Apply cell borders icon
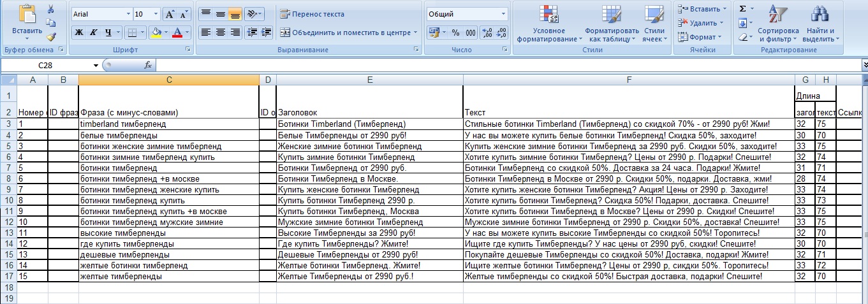This screenshot has width=868, height=304. (131, 33)
